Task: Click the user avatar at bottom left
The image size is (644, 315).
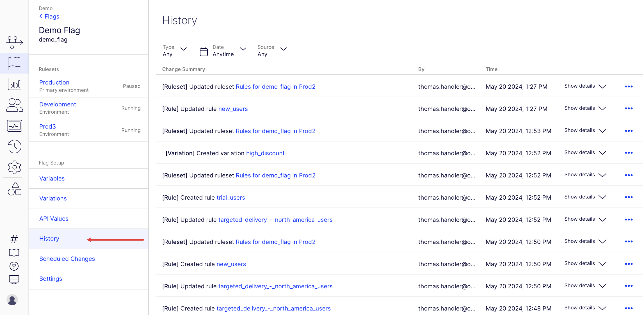Action: [x=12, y=300]
